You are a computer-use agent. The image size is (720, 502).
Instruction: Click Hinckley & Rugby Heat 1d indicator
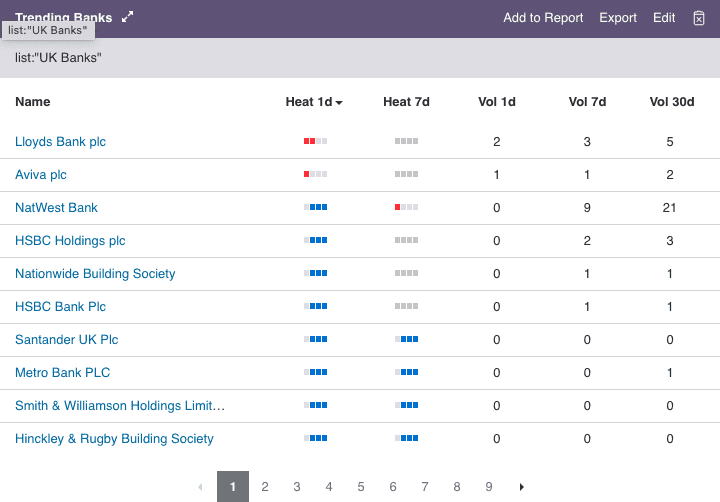(315, 438)
